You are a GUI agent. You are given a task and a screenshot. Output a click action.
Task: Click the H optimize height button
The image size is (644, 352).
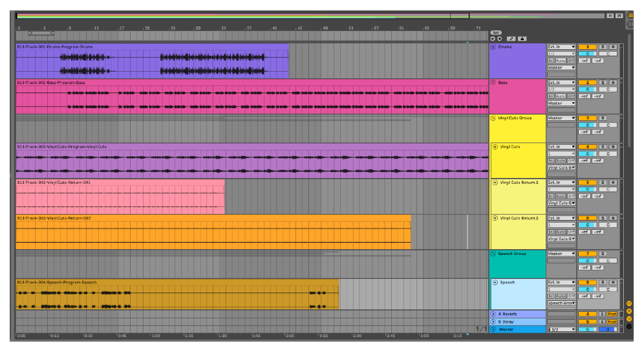[610, 16]
